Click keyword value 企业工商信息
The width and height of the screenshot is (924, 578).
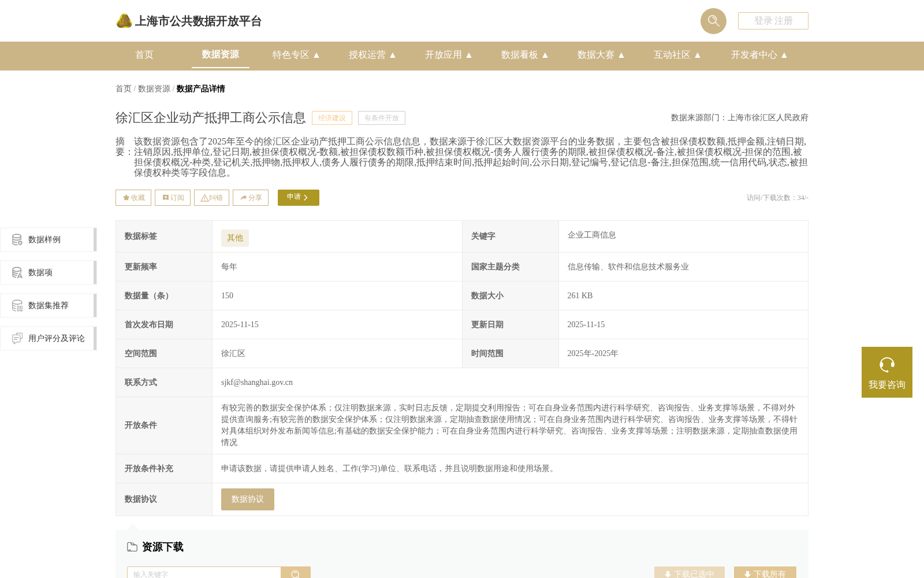[592, 235]
